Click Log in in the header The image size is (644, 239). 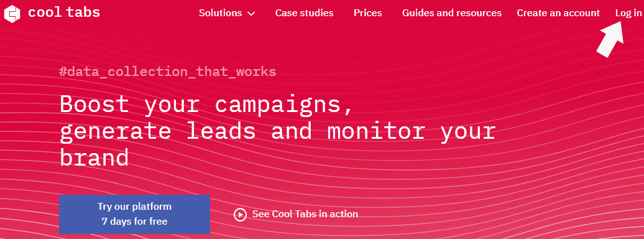(628, 13)
